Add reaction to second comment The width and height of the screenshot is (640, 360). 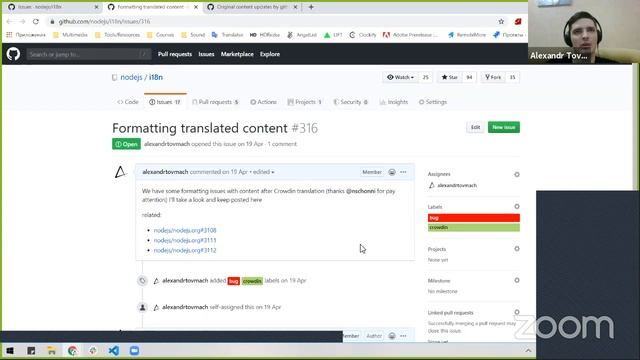[x=392, y=336]
